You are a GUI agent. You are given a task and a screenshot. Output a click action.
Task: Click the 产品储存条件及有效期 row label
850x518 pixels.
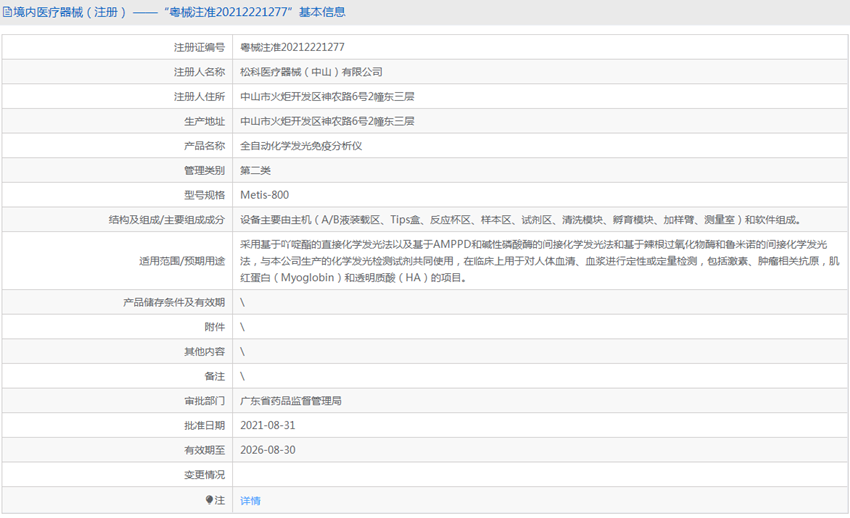tap(174, 302)
